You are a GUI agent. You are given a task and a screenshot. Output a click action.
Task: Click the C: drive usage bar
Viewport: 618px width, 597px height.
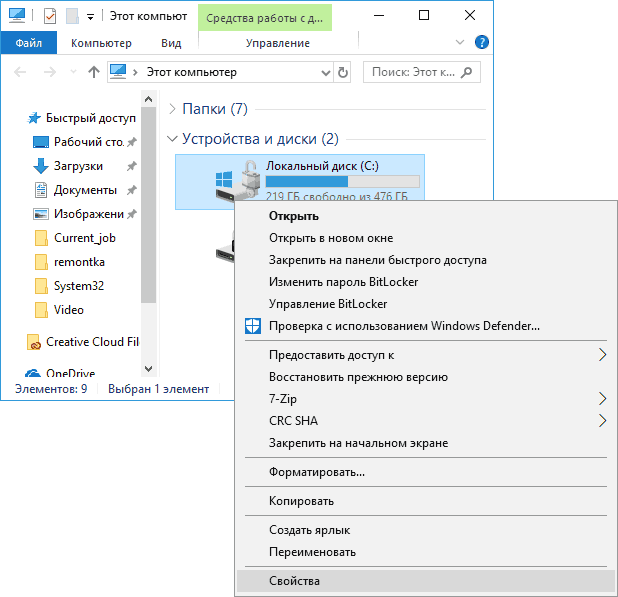pos(343,181)
